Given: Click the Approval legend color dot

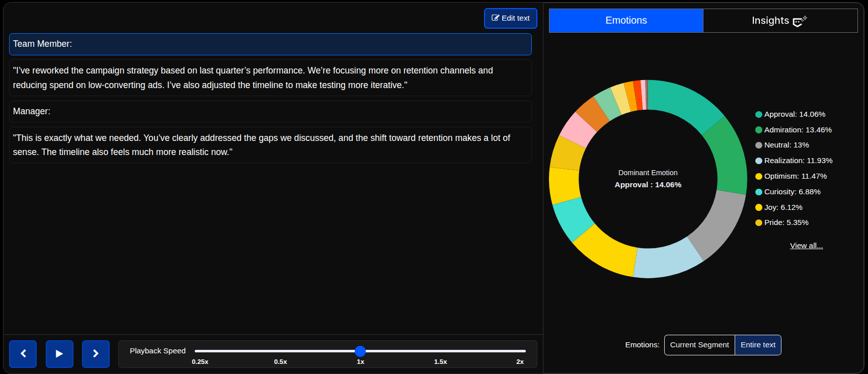Looking at the screenshot, I should click(x=758, y=115).
